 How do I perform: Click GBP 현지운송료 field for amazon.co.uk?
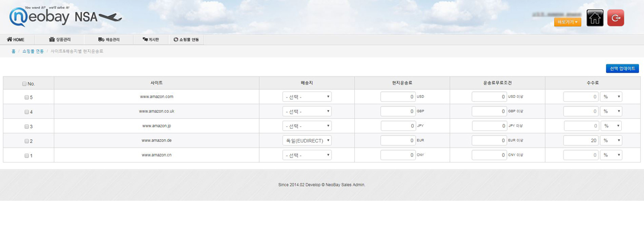pyautogui.click(x=398, y=111)
